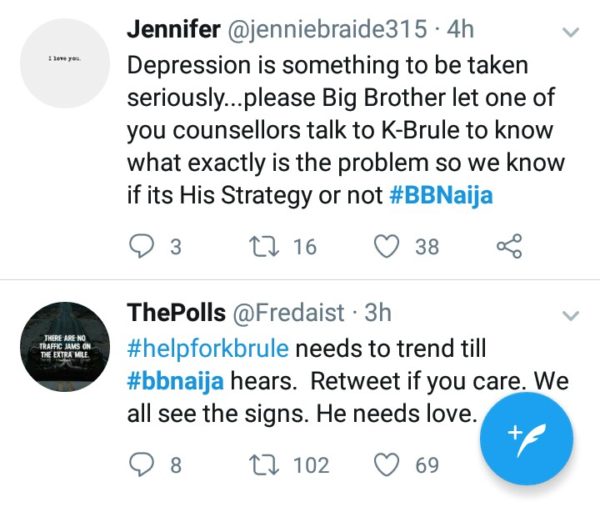This screenshot has height=512, width=600.
Task: Compose a new tweet
Action: (526, 439)
